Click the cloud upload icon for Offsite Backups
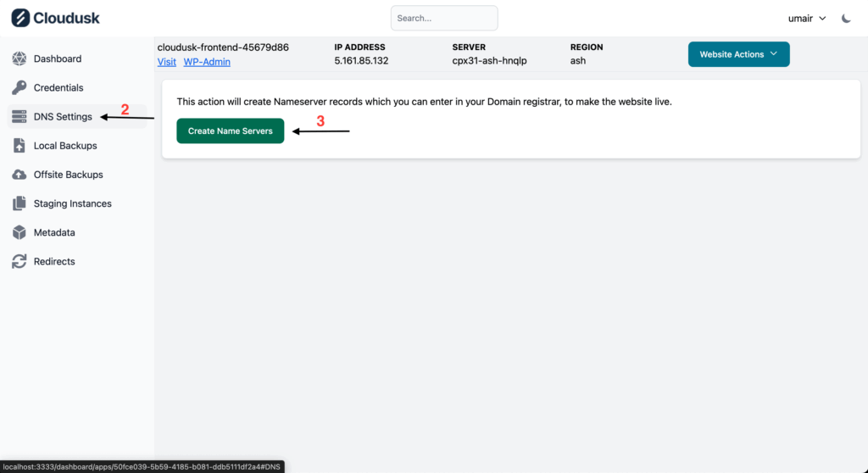The image size is (868, 473). click(19, 175)
